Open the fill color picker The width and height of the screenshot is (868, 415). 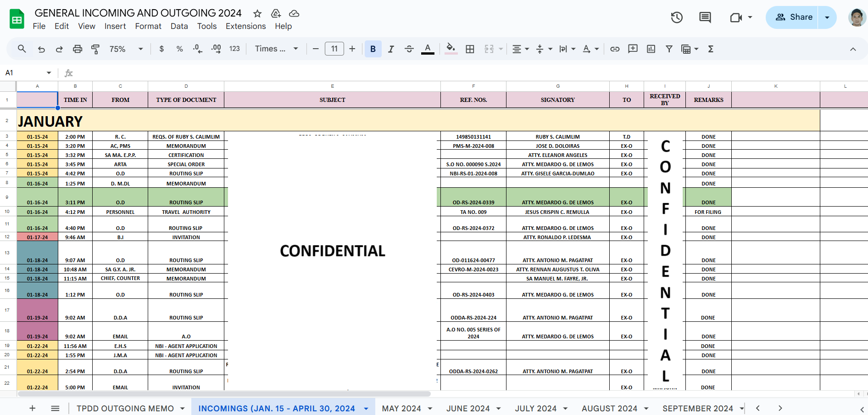click(x=451, y=49)
